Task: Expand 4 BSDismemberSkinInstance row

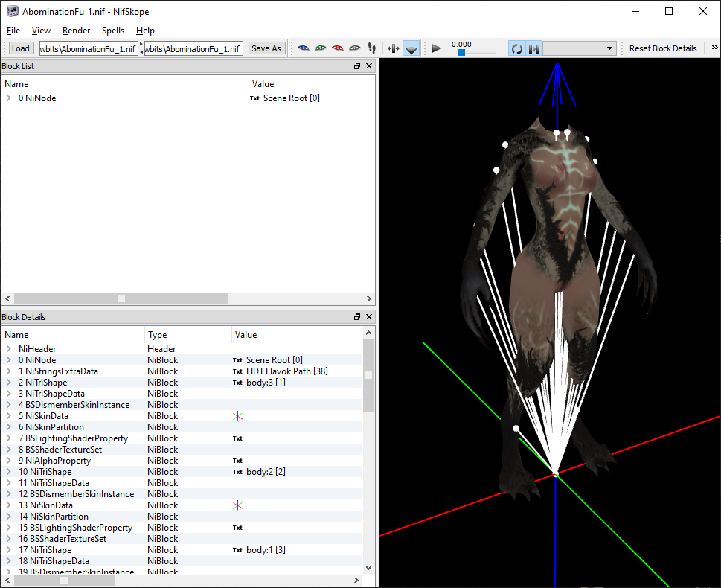Action: coord(8,405)
